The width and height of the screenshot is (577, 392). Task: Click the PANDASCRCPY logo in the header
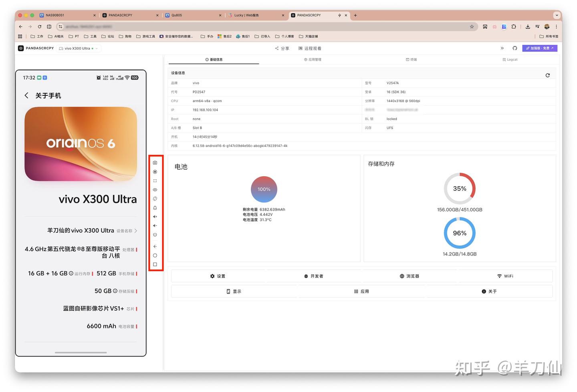coord(36,48)
